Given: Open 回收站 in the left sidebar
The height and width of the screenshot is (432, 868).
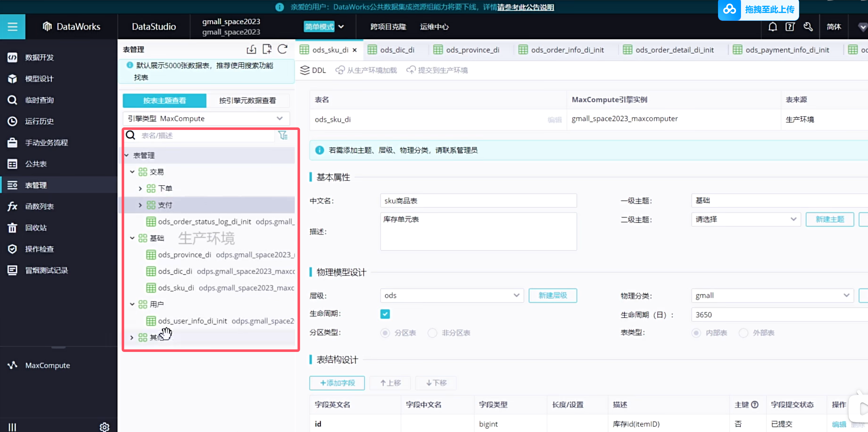Looking at the screenshot, I should [36, 228].
